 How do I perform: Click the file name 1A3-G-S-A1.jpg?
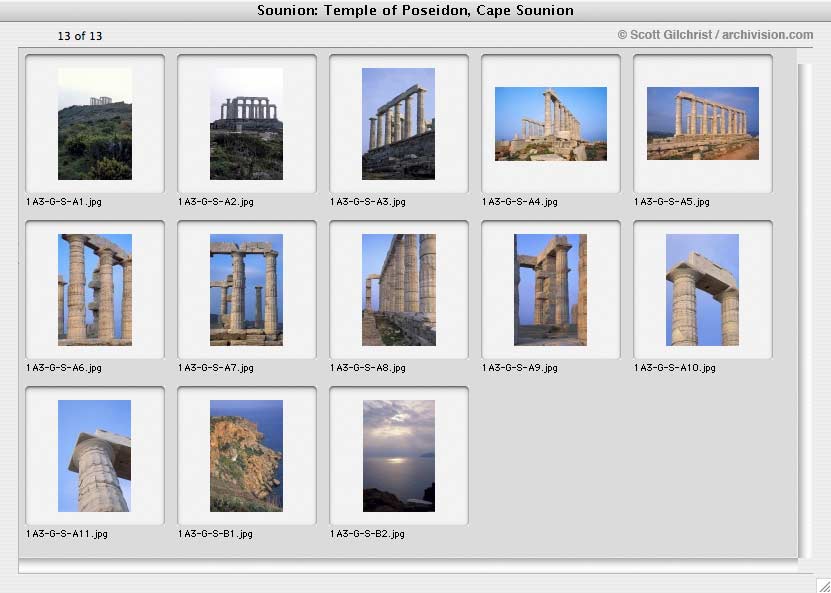[64, 202]
